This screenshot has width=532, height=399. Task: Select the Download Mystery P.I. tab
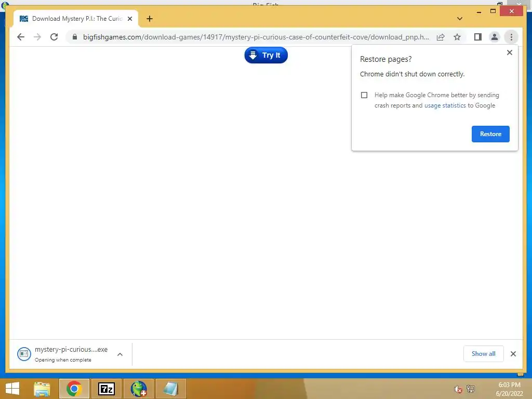76,19
